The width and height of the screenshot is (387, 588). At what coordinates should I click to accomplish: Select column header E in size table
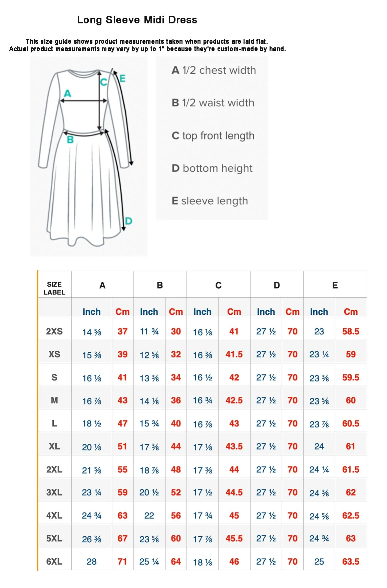point(335,285)
